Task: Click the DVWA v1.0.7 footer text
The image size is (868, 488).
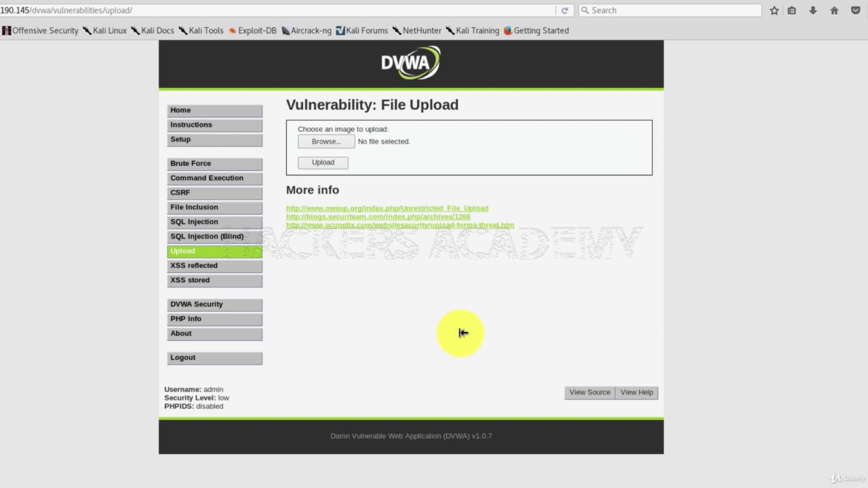Action: click(x=411, y=436)
